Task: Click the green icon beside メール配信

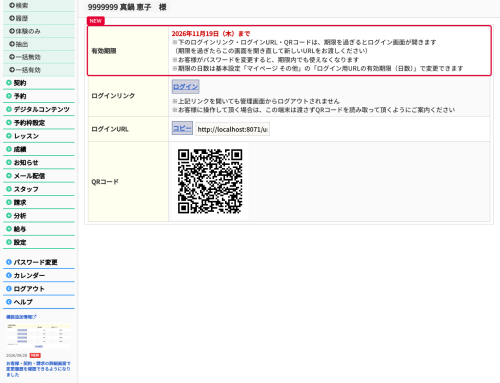Action: point(9,176)
